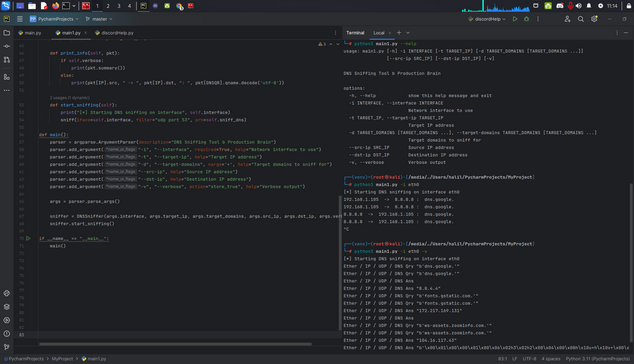
Task: Click the PyCharm logo icon in toolbar
Action: (6, 19)
